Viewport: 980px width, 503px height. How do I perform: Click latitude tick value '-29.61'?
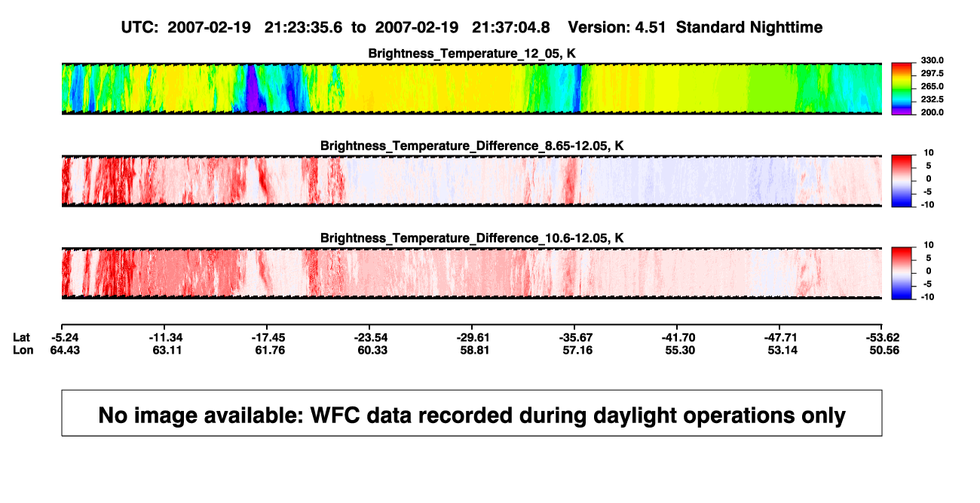(x=475, y=337)
